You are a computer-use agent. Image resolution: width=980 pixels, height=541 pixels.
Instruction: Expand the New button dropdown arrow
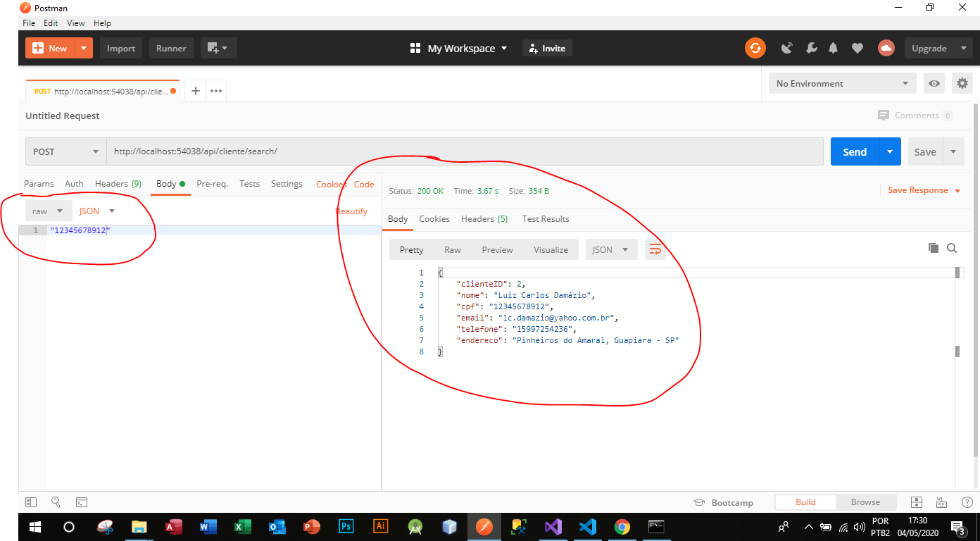click(84, 48)
